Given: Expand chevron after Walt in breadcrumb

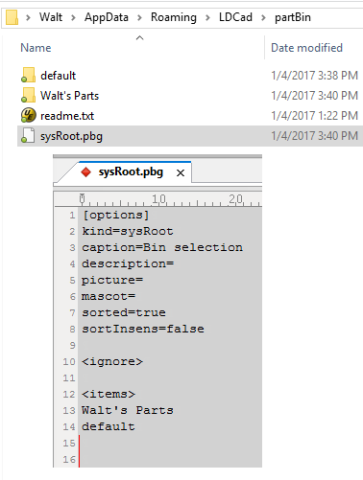Looking at the screenshot, I should [x=73, y=18].
